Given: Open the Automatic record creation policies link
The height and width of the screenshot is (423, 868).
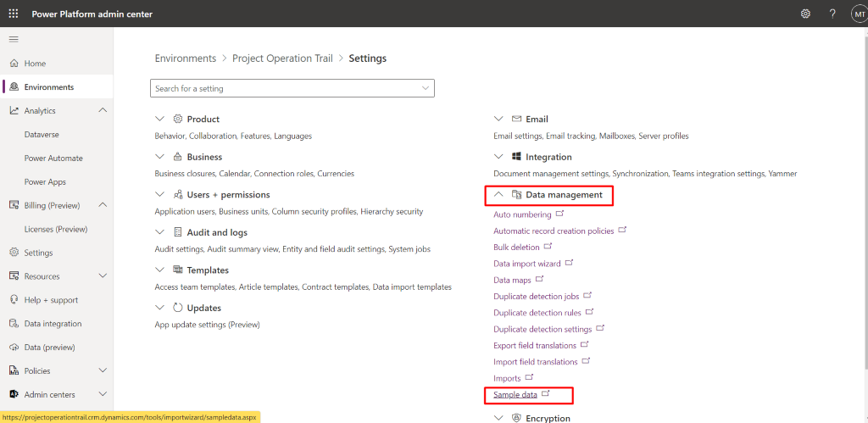Looking at the screenshot, I should 554,231.
